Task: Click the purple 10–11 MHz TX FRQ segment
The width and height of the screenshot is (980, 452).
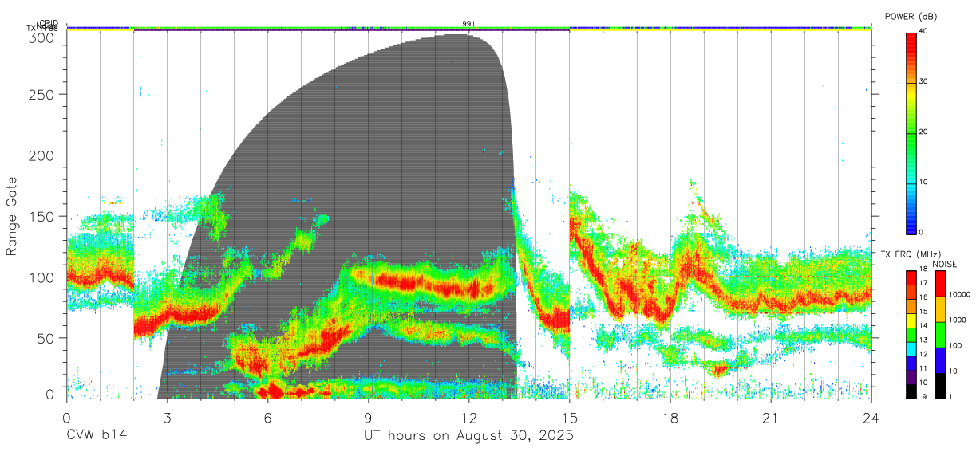Action: pyautogui.click(x=911, y=377)
